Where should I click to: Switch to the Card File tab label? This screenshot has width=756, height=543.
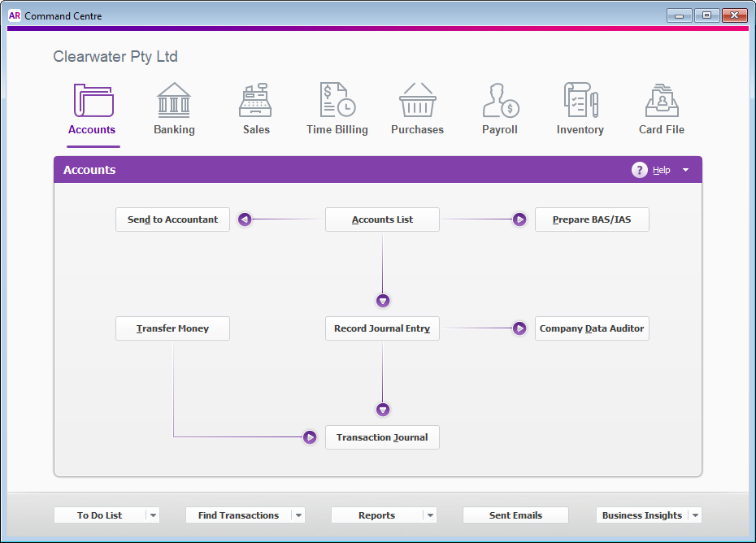(x=662, y=130)
